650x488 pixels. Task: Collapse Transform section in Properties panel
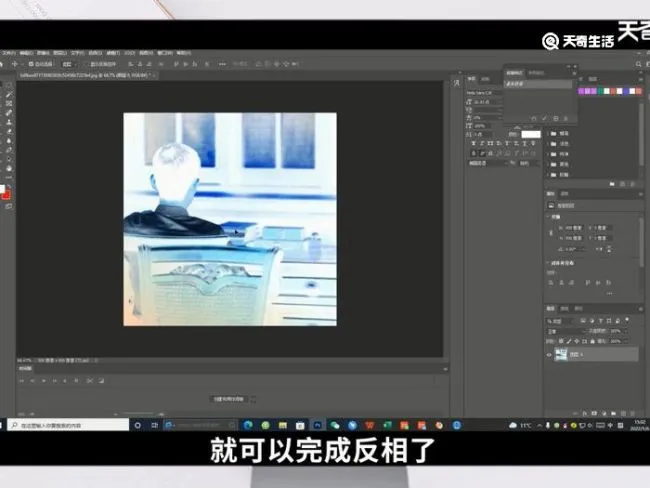[549, 217]
